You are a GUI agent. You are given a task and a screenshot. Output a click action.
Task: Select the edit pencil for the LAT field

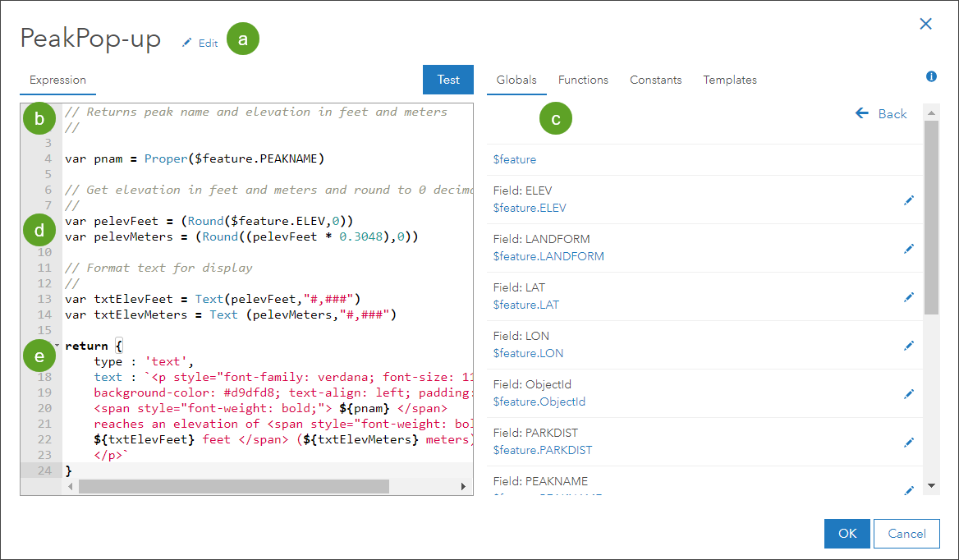coord(909,296)
